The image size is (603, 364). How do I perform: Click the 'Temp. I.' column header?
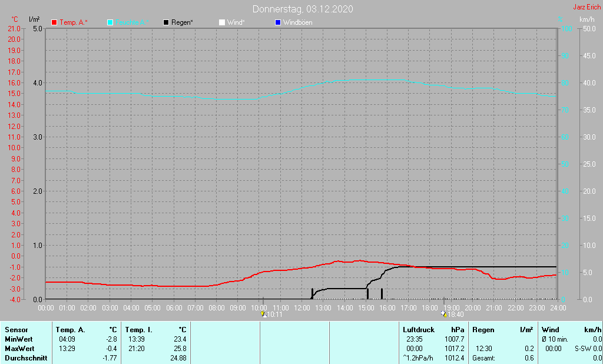[138, 330]
